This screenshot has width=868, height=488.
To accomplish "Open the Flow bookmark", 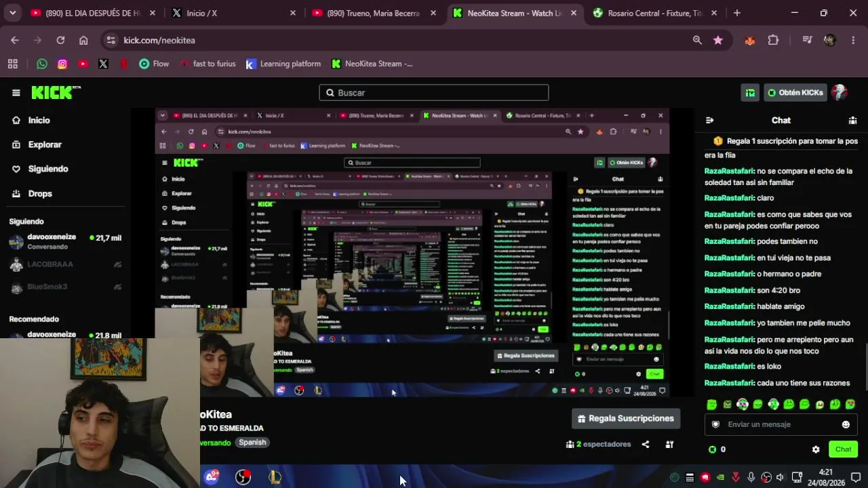I will coord(154,64).
